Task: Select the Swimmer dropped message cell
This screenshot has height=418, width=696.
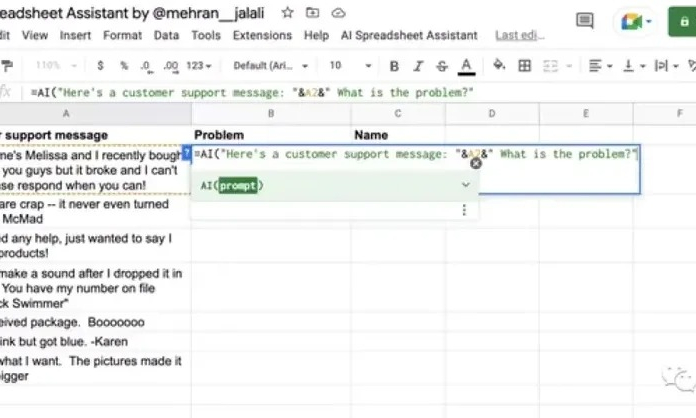Action: 95,288
